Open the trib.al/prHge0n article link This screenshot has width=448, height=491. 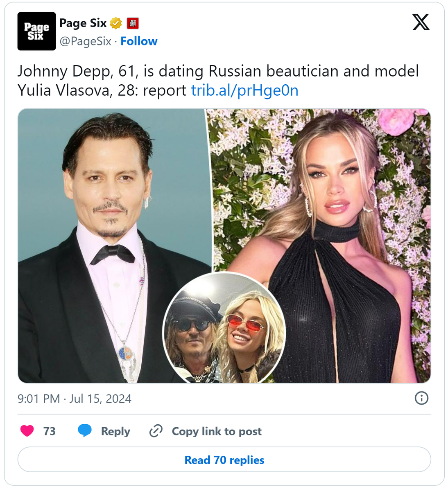tap(245, 90)
